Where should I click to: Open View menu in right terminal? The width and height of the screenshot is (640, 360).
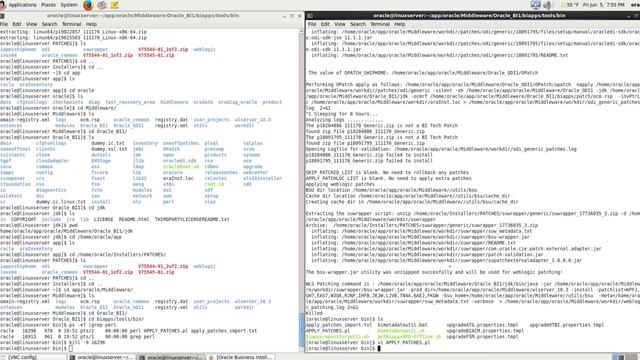click(340, 24)
